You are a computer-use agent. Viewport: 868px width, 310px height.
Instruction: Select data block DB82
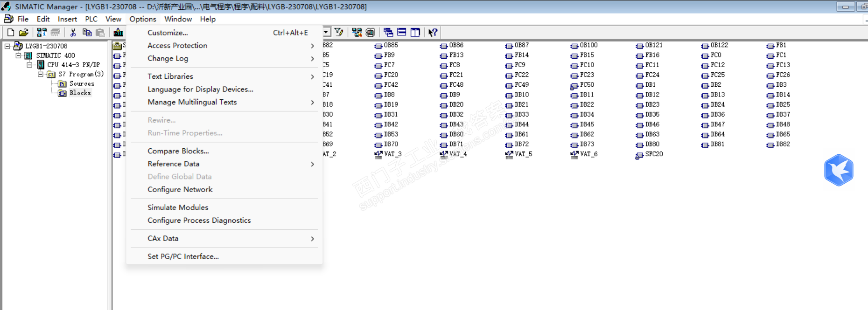(778, 144)
